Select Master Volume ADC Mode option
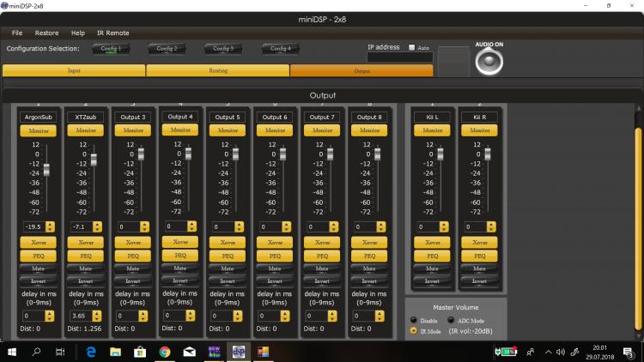 click(451, 320)
